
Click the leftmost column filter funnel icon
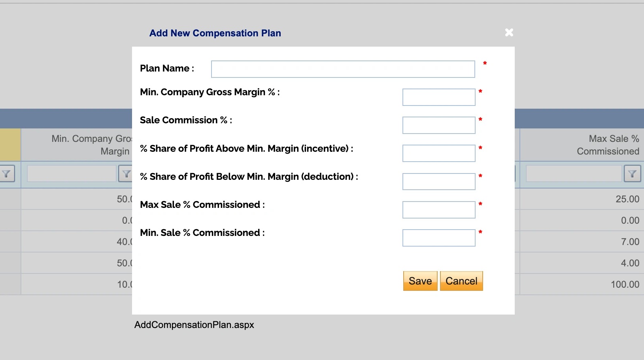pyautogui.click(x=6, y=173)
